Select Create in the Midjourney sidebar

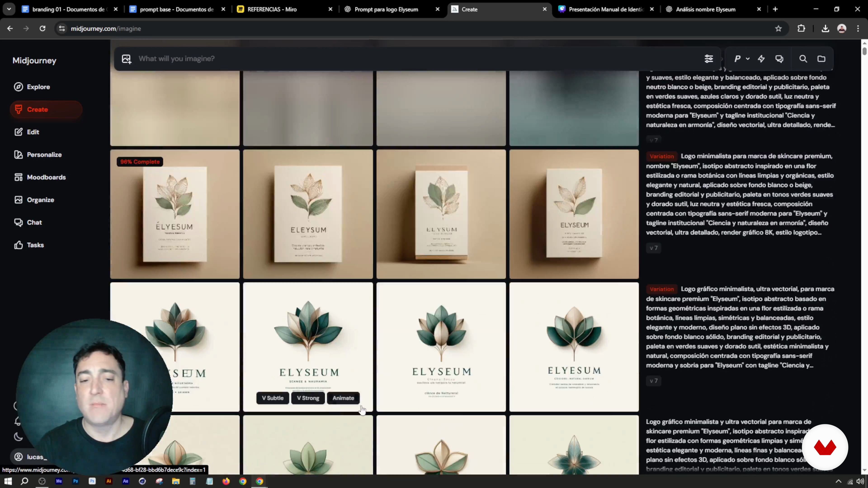pos(46,109)
